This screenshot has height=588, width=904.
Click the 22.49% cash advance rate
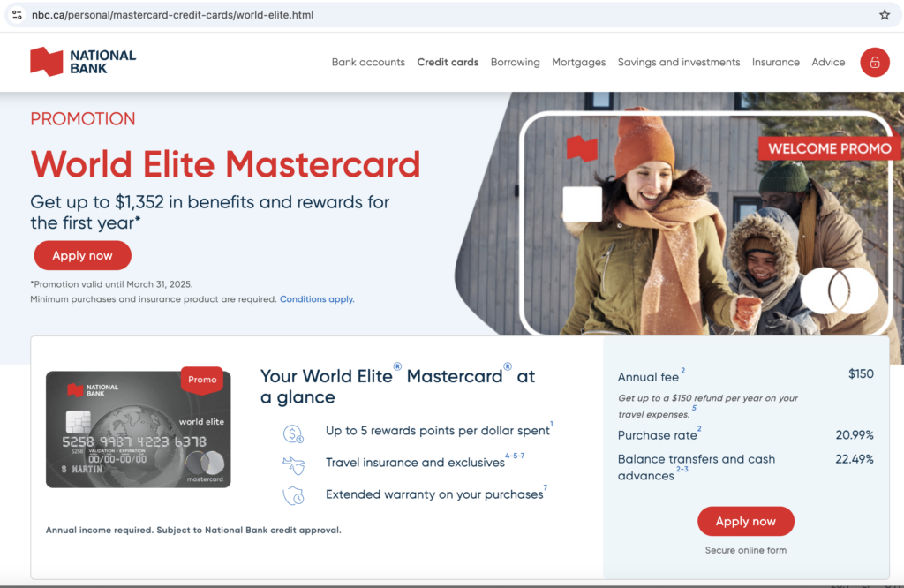(x=855, y=459)
